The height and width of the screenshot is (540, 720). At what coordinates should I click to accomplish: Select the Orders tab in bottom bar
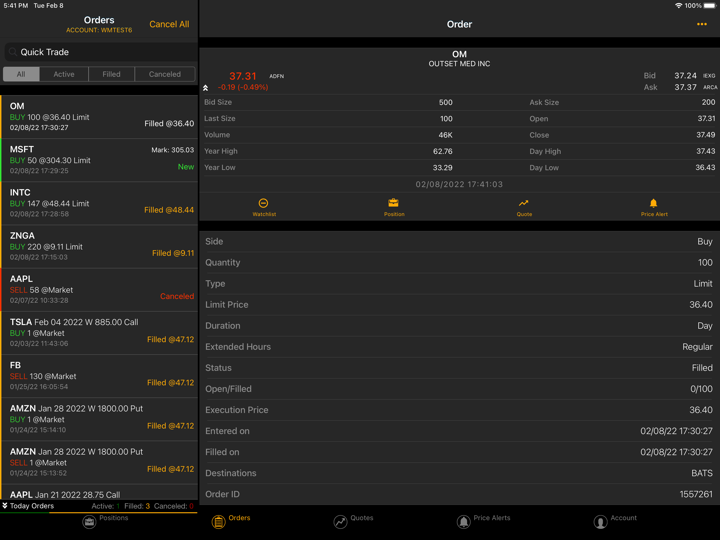pyautogui.click(x=230, y=521)
